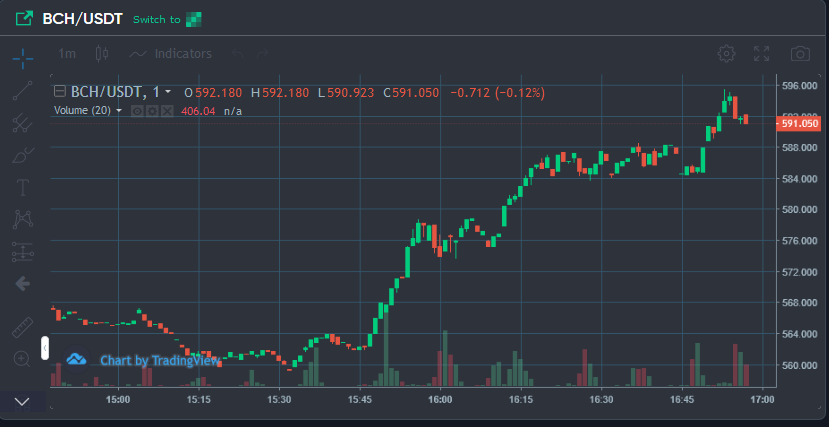Click the 16:15 time axis label
The image size is (829, 427).
(x=521, y=400)
